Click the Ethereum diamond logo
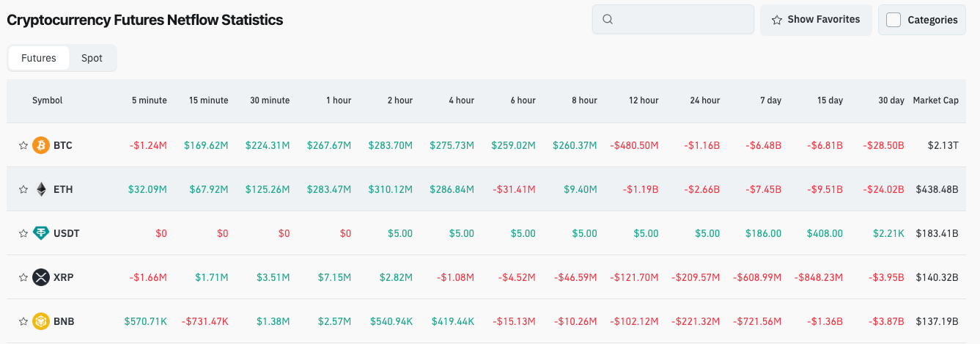Viewport: 980px width, 344px height. (x=41, y=189)
